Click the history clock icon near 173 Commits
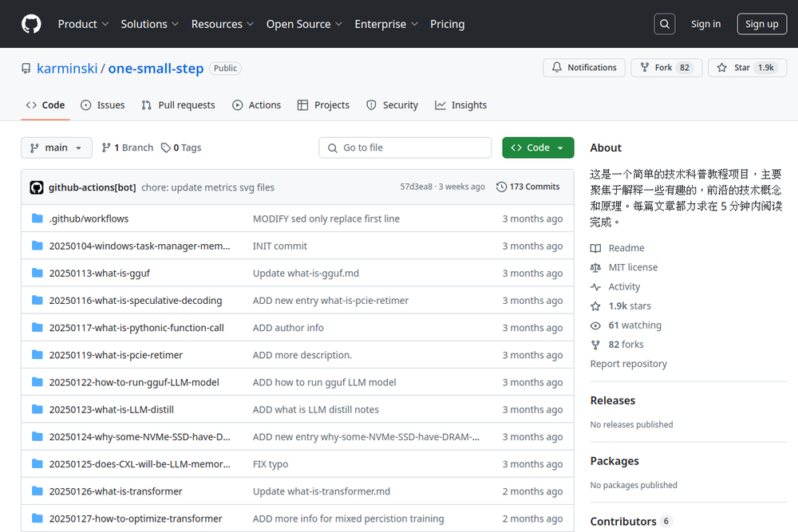 (x=501, y=187)
